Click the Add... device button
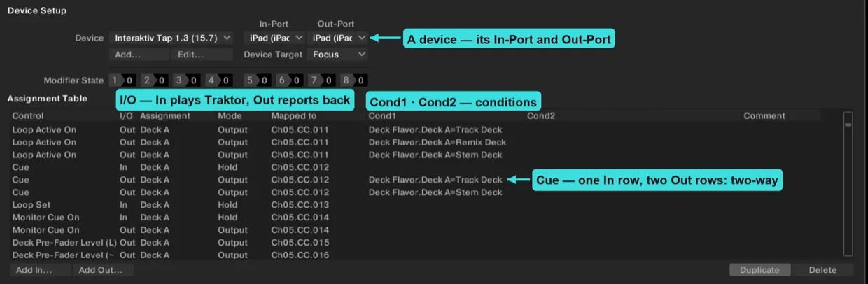The height and width of the screenshot is (284, 868). 139,55
